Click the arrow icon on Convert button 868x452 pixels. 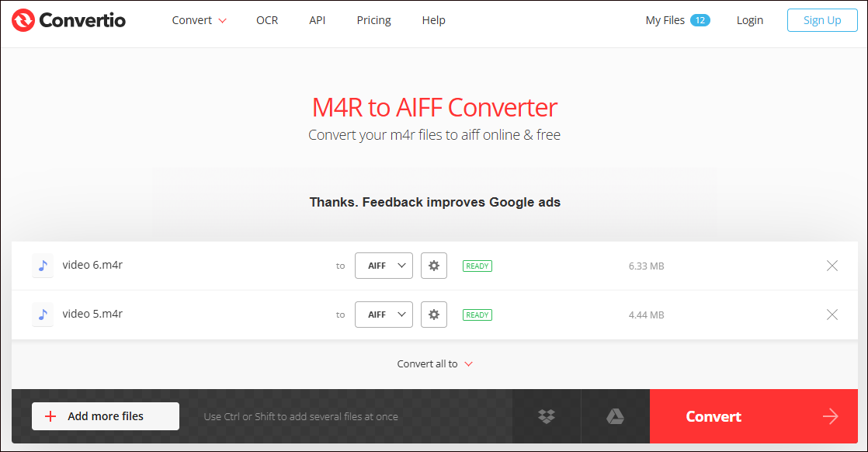tap(831, 416)
